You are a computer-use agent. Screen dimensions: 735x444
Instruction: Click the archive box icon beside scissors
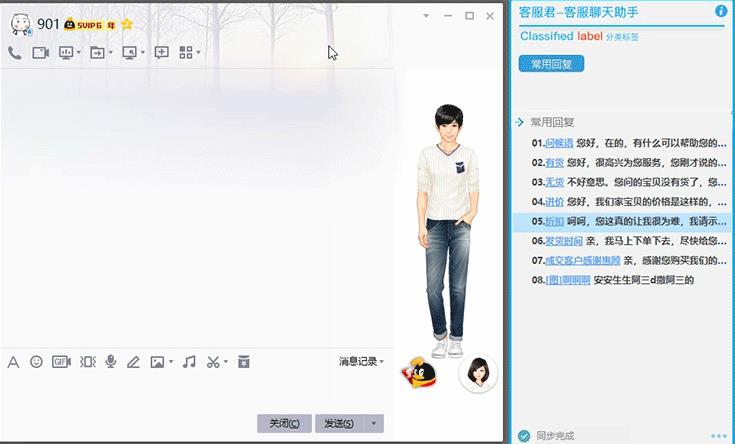[244, 361]
